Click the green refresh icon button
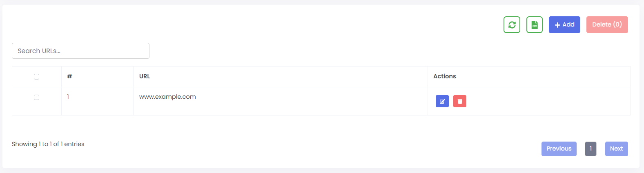 coord(512,25)
